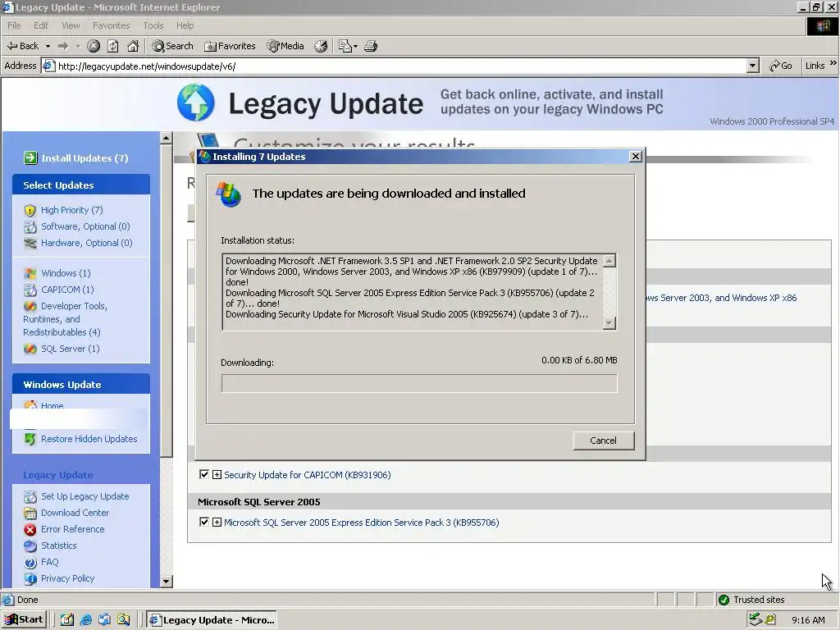Click the Developer Tools category icon
This screenshot has height=630, width=840.
coord(30,307)
